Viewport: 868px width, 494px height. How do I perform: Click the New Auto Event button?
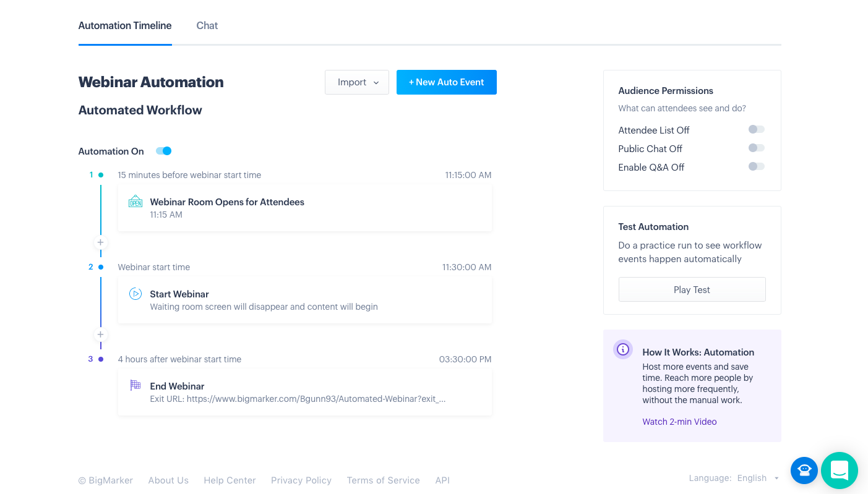coord(447,82)
